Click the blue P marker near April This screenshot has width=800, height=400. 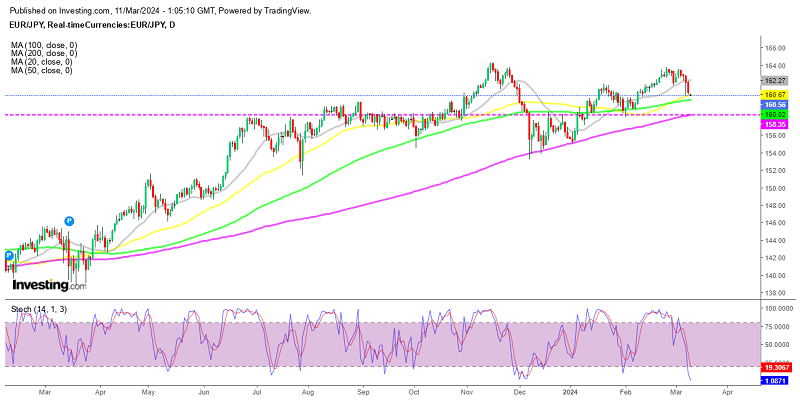(x=69, y=220)
